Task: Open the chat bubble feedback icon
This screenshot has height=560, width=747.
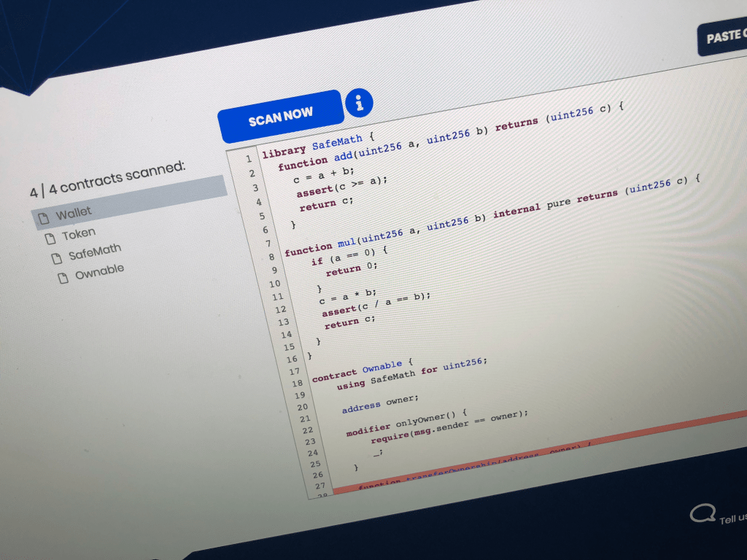Action: 703,513
